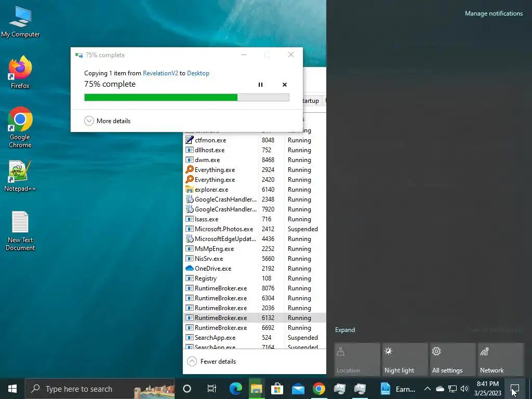
Task: Launch Microsoft Edge from the taskbar
Action: [x=235, y=389]
